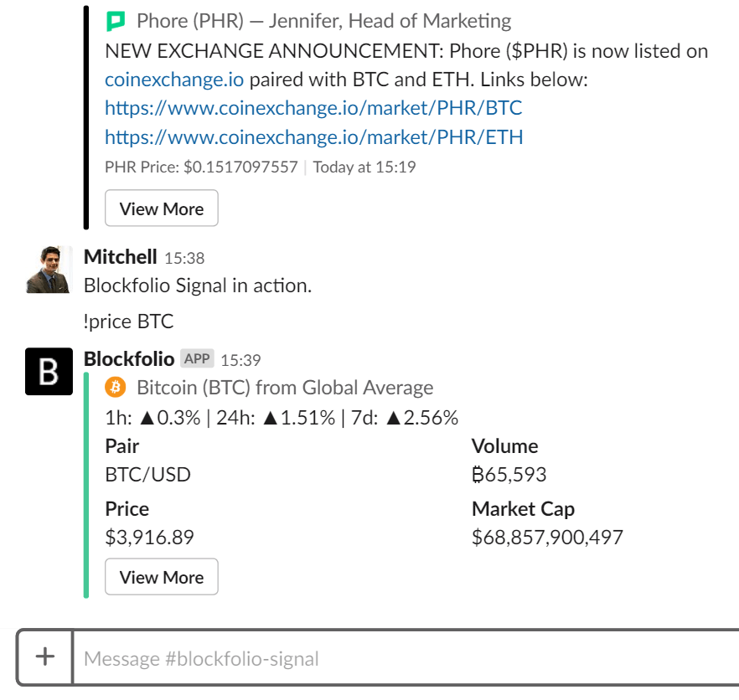Expand Bitcoin price card with View More
This screenshot has width=739, height=700.
pos(161,577)
